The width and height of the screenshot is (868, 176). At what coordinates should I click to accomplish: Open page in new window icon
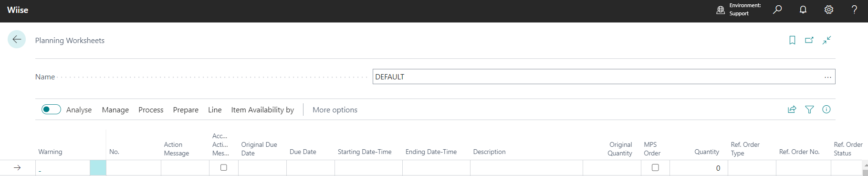pos(809,40)
